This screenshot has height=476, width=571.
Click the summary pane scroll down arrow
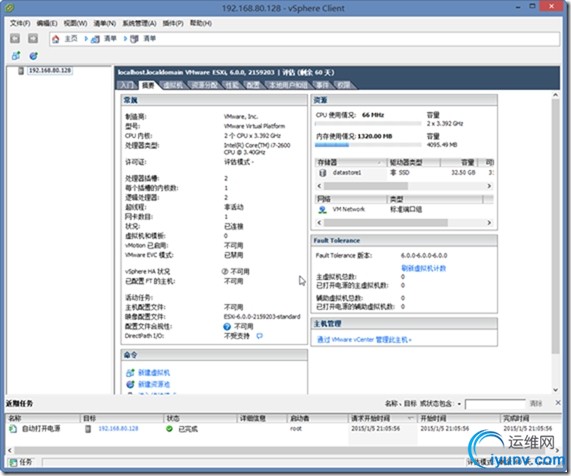pos(555,390)
